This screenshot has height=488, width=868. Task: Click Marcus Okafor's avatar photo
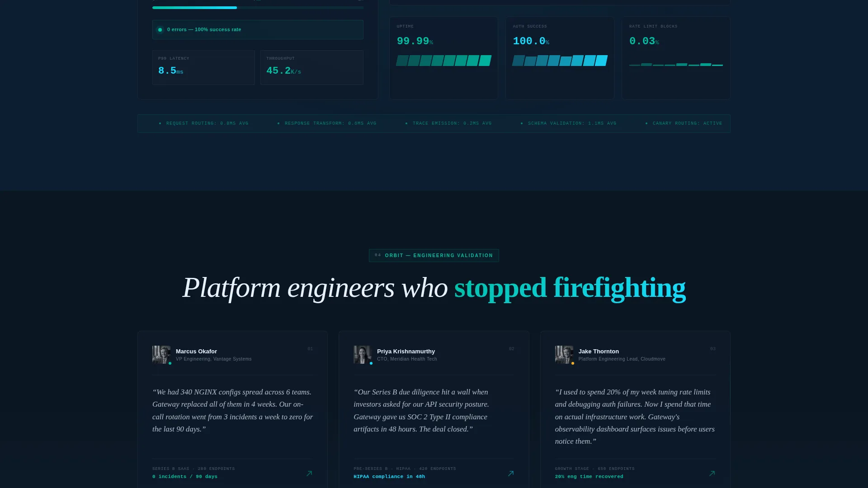pyautogui.click(x=161, y=355)
